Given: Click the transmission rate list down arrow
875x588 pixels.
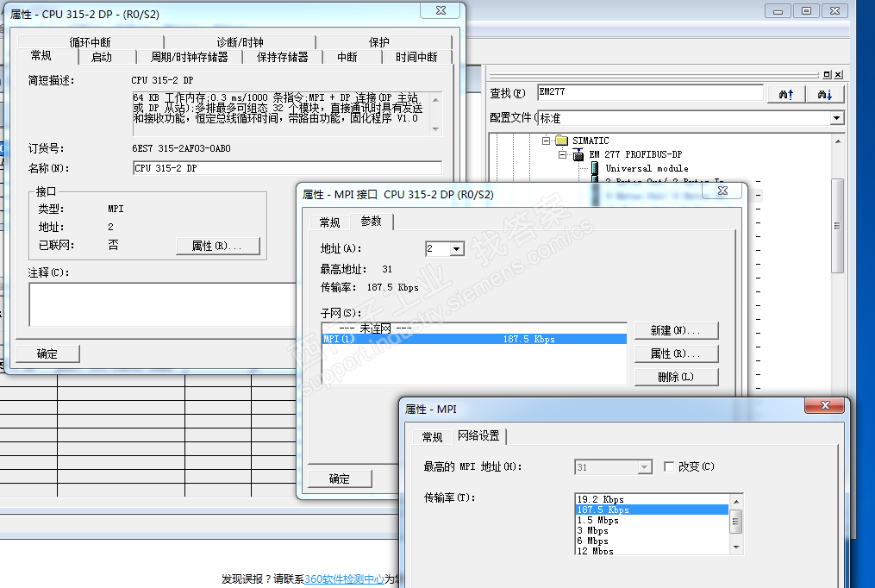Looking at the screenshot, I should pos(736,547).
